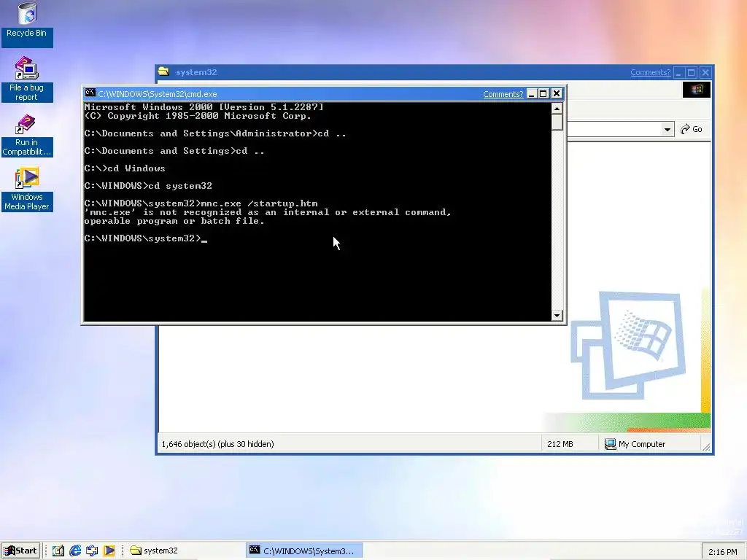Click the 'is not recognized' error message line
747x560 pixels.
(268, 212)
